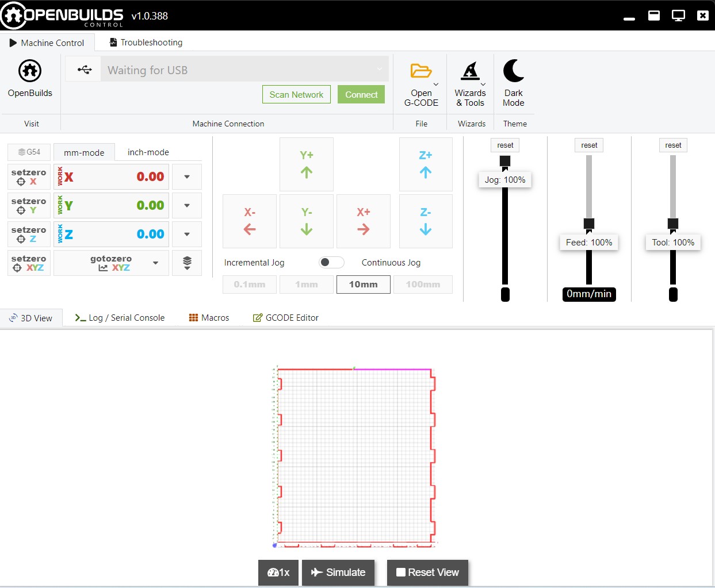Reset the Feed override slider
The image size is (715, 588).
tap(589, 145)
